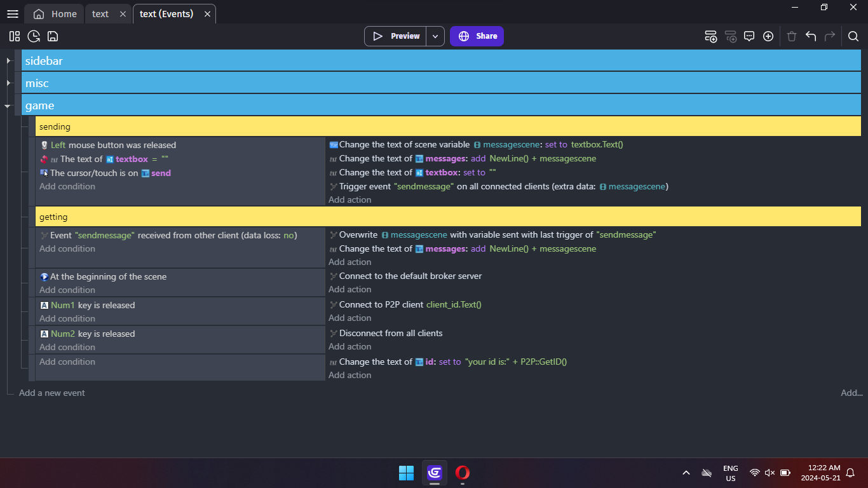Open the Preview options dropdown arrow
The image size is (868, 488).
[435, 36]
